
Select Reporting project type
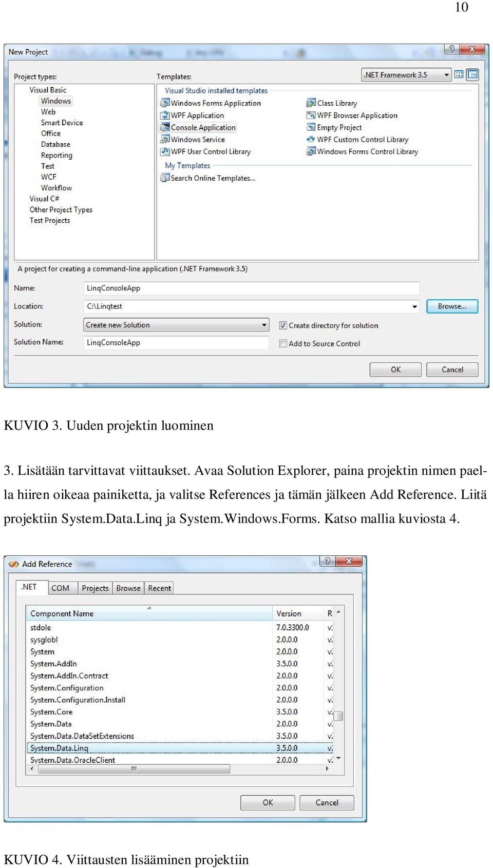tap(56, 156)
